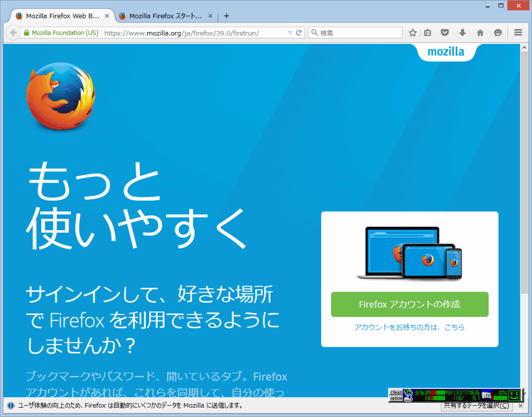This screenshot has width=532, height=417.
Task: Go to home page via house icon
Action: tap(480, 33)
